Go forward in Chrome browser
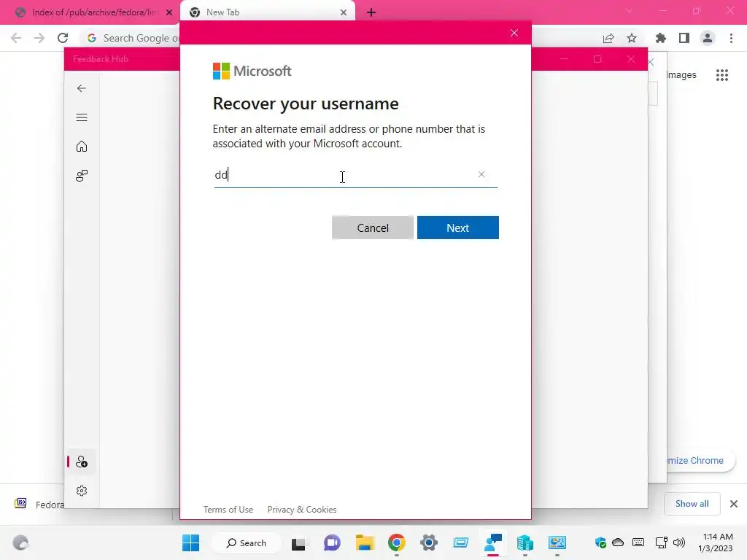747x560 pixels. click(x=39, y=38)
